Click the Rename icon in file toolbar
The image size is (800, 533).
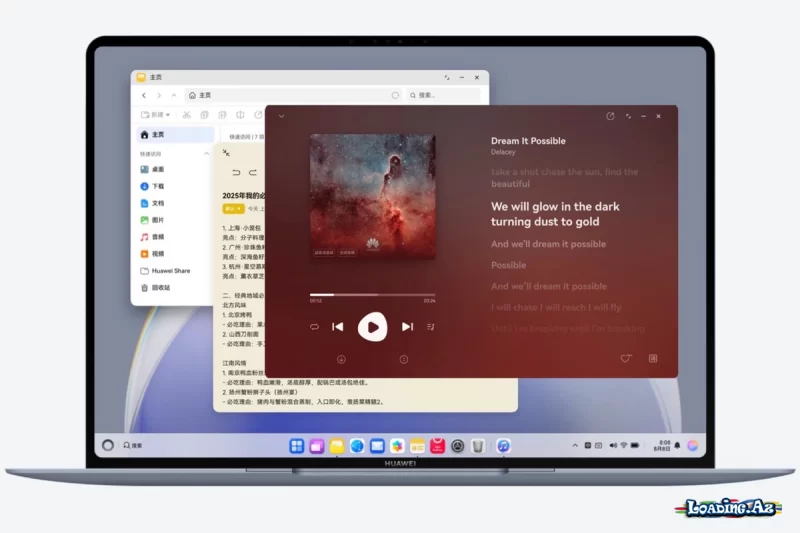[x=240, y=115]
